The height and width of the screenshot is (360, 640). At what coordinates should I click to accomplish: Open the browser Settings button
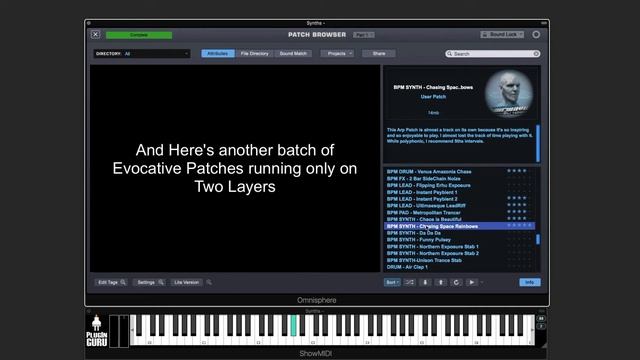149,282
